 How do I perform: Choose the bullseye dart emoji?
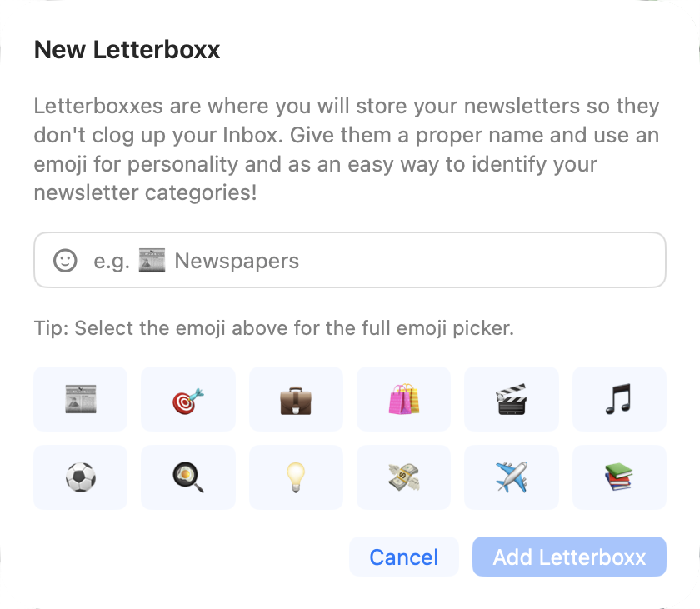(x=188, y=398)
